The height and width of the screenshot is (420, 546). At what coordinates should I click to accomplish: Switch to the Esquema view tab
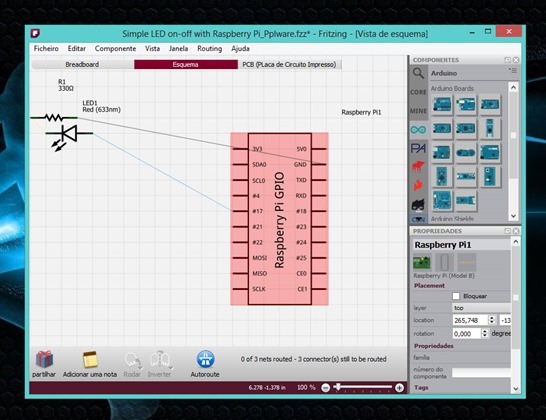(x=186, y=64)
